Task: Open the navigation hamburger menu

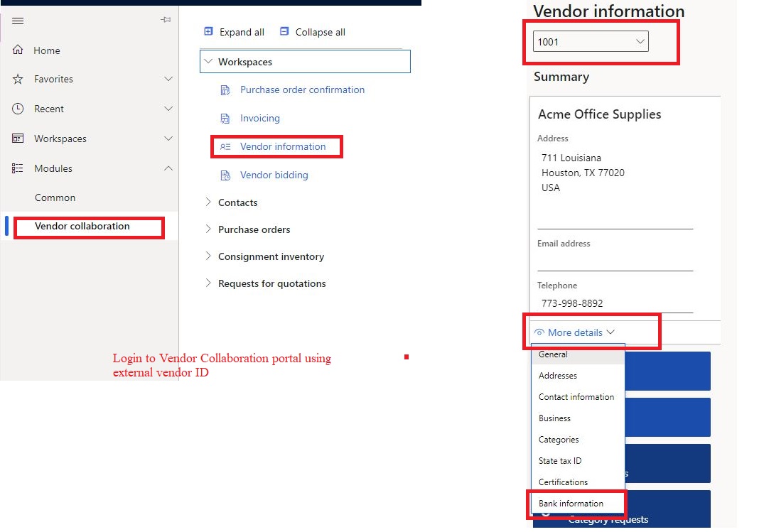Action: pos(19,21)
